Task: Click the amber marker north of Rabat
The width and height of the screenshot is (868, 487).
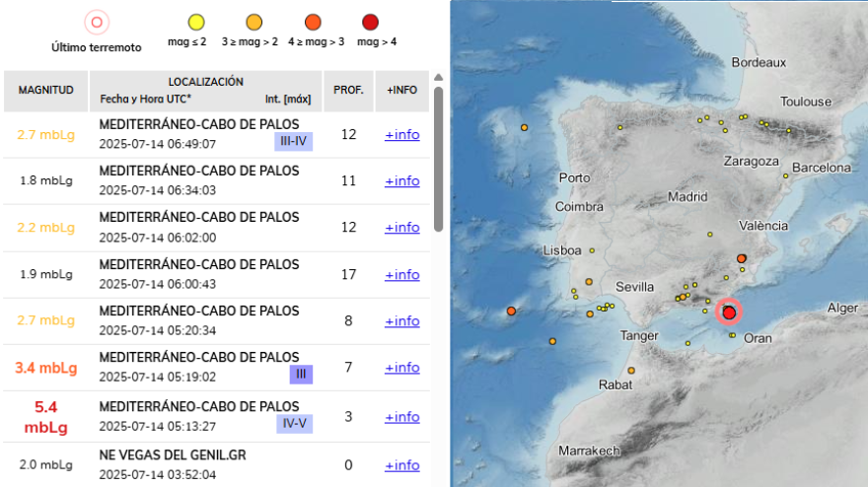Action: click(x=631, y=371)
